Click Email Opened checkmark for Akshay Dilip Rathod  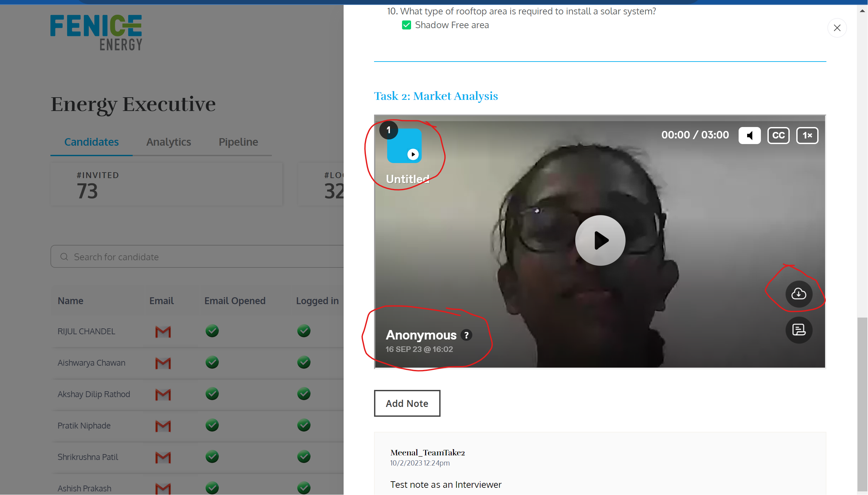tap(212, 394)
